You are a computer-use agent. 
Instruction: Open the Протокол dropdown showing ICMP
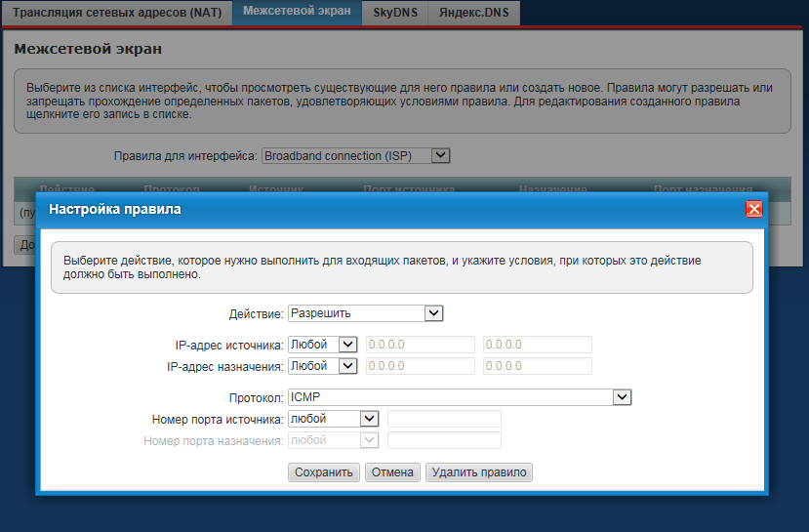click(460, 397)
